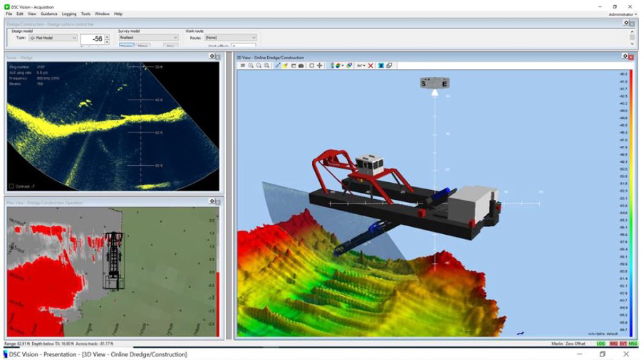Click the crosshair center view icon

pyautogui.click(x=319, y=65)
